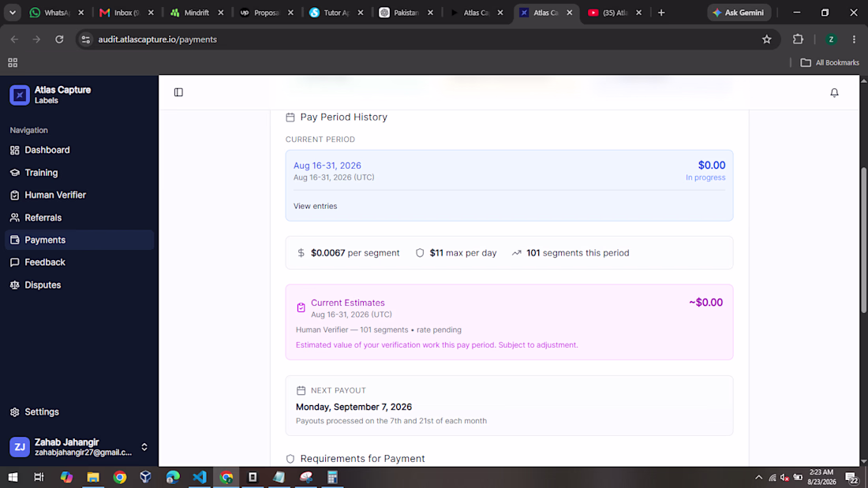868x488 pixels.
Task: Click the View entries link
Action: click(315, 206)
